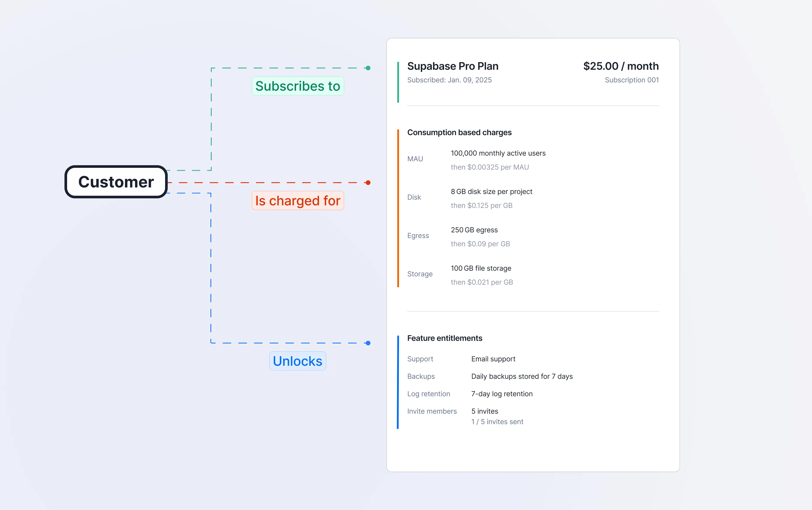This screenshot has height=510, width=812.
Task: Click the orange bar beside consumption charges
Action: 398,208
